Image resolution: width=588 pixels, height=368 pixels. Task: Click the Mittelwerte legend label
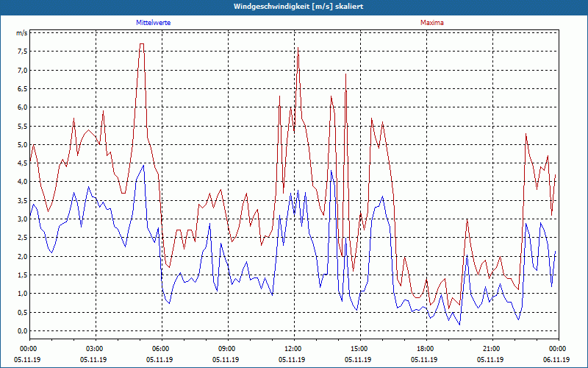pyautogui.click(x=154, y=23)
